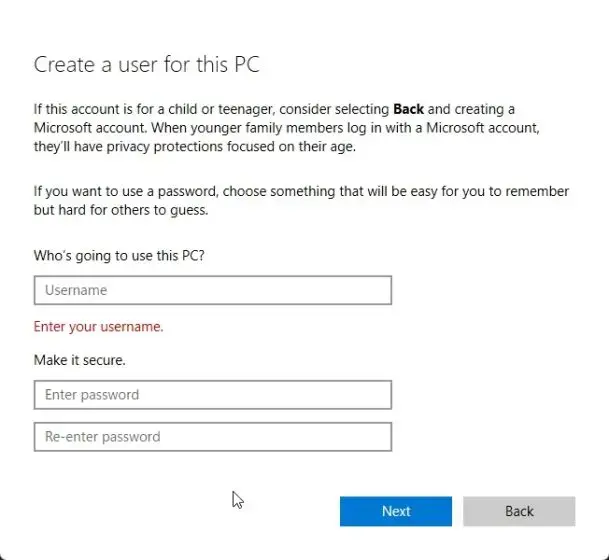The width and height of the screenshot is (609, 560).
Task: Click the gray Back button
Action: [519, 511]
